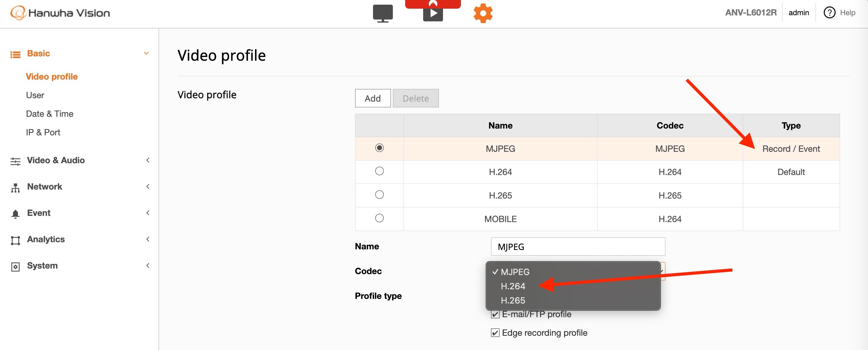
Task: Click the Add button to create a profile
Action: pyautogui.click(x=373, y=98)
